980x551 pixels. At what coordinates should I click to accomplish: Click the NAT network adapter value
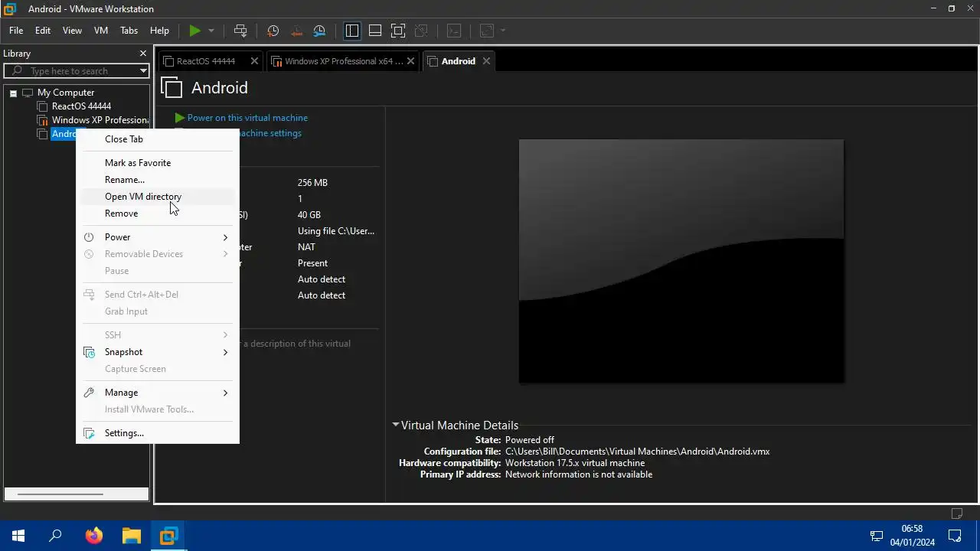[306, 247]
